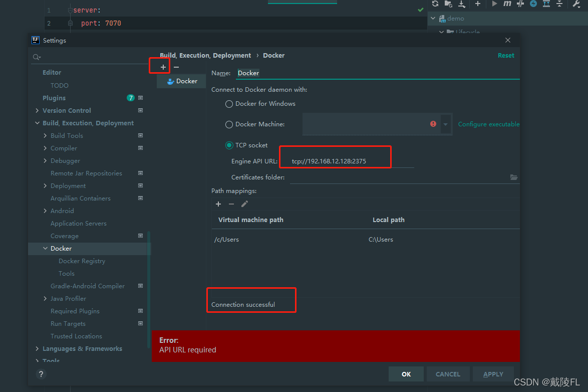This screenshot has height=392, width=588.
Task: Select TODO settings page
Action: coord(60,86)
